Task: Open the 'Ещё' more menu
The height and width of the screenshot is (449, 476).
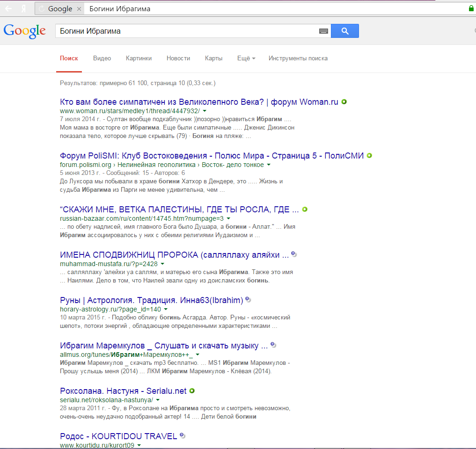Action: 246,58
